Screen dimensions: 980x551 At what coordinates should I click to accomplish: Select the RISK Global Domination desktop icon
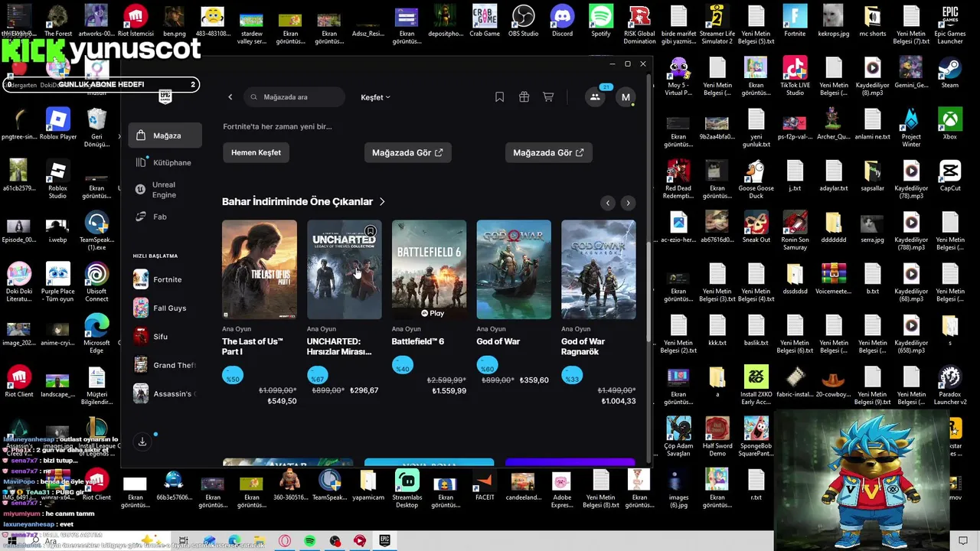(639, 25)
